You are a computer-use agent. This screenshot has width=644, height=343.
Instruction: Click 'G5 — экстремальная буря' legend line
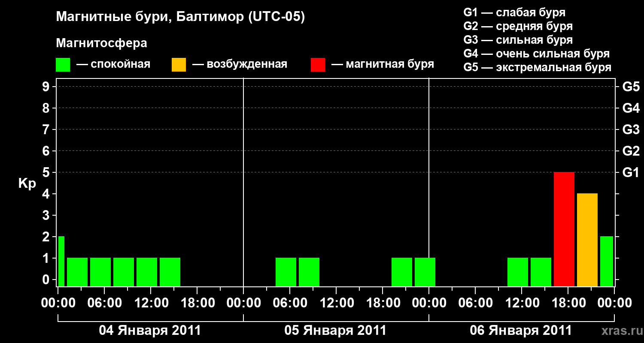[538, 67]
